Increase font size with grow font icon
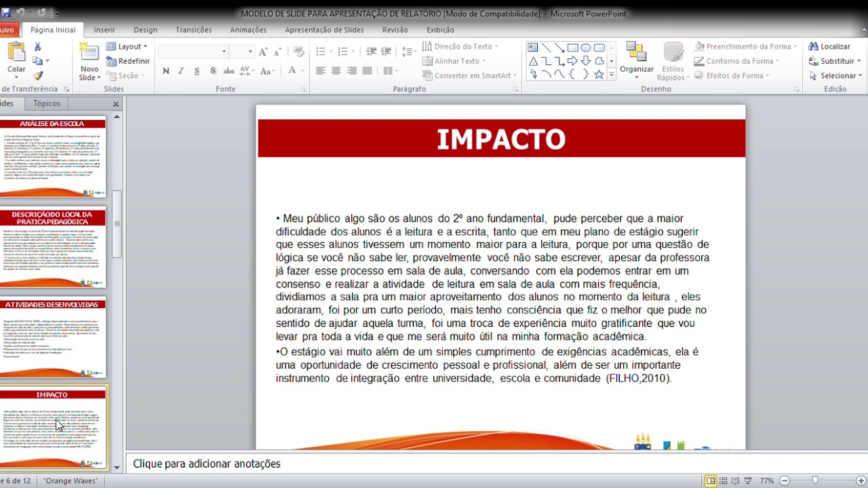The height and width of the screenshot is (488, 868). point(263,52)
